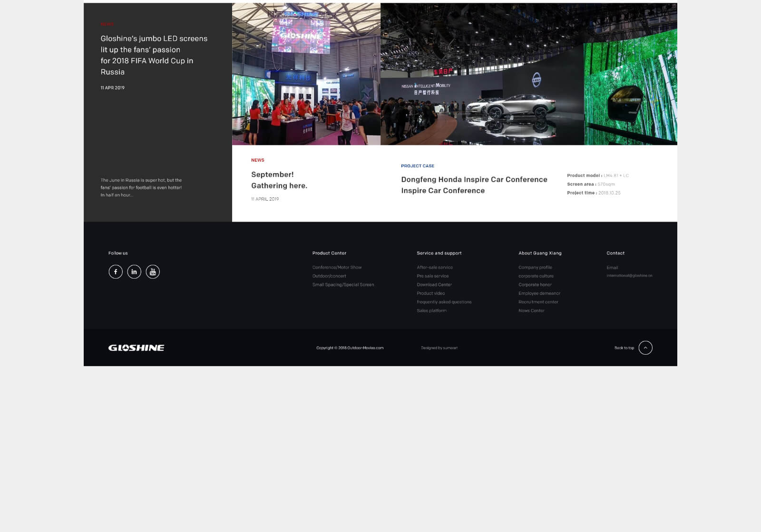Visit the Recruitment center page
The height and width of the screenshot is (532, 761).
click(x=538, y=302)
